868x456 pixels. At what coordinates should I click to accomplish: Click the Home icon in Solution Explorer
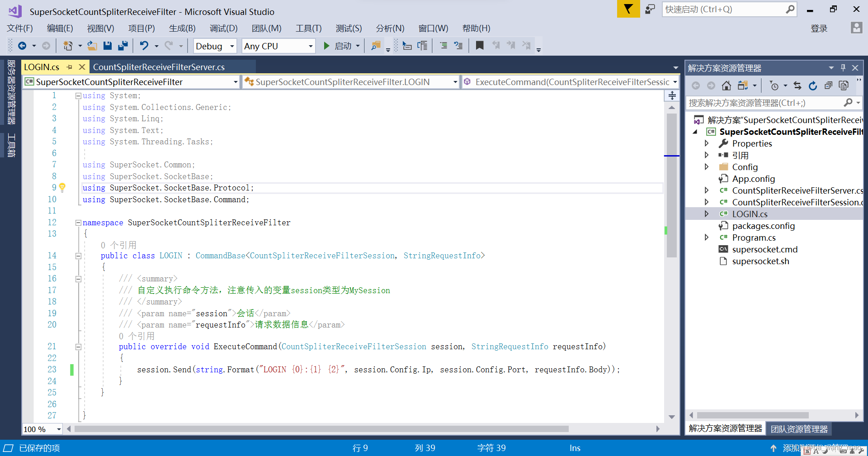point(726,85)
